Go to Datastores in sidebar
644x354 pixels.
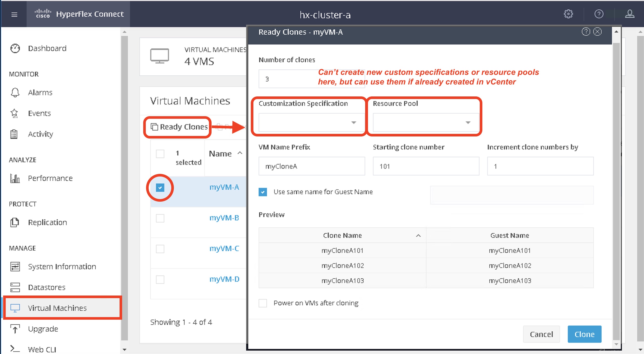click(x=47, y=287)
